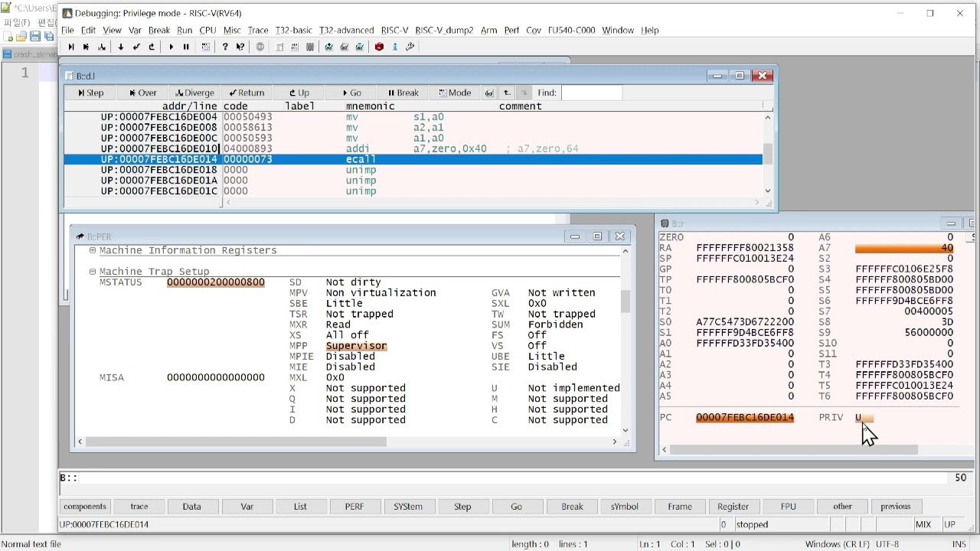Viewport: 980px width, 551px height.
Task: Focus the B:: command line input
Action: pyautogui.click(x=513, y=478)
